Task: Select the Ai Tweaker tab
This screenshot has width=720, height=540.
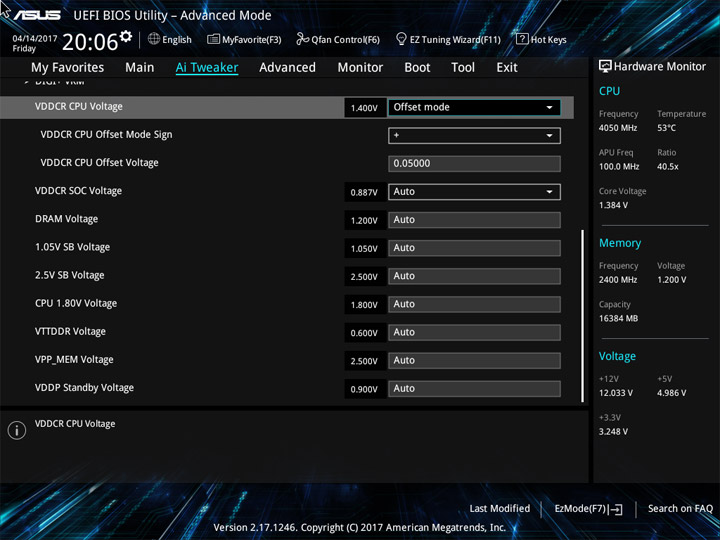Action: pyautogui.click(x=207, y=68)
